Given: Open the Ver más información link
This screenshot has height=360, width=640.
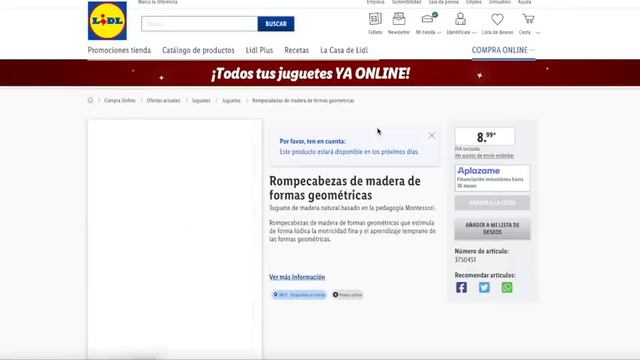Looking at the screenshot, I should pyautogui.click(x=297, y=277).
